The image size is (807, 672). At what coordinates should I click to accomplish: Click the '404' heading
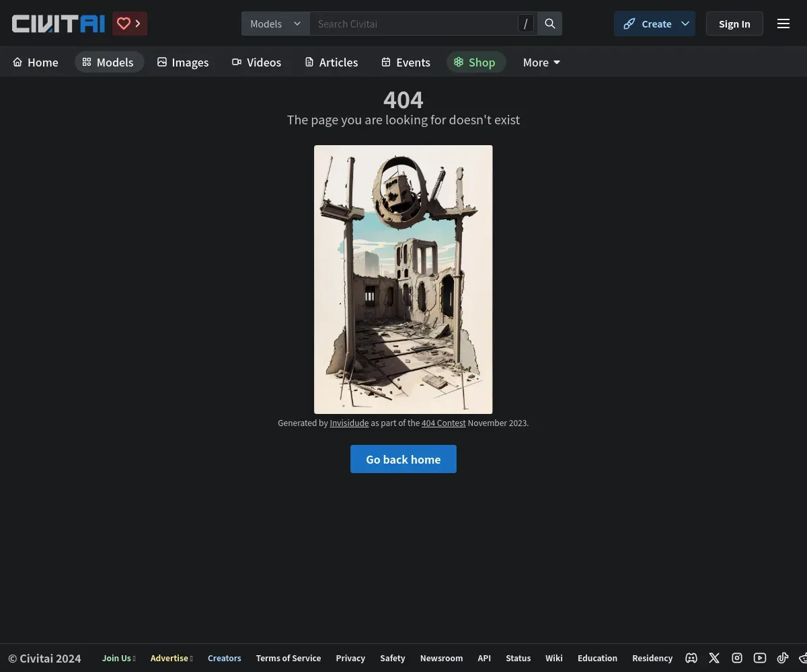[403, 100]
